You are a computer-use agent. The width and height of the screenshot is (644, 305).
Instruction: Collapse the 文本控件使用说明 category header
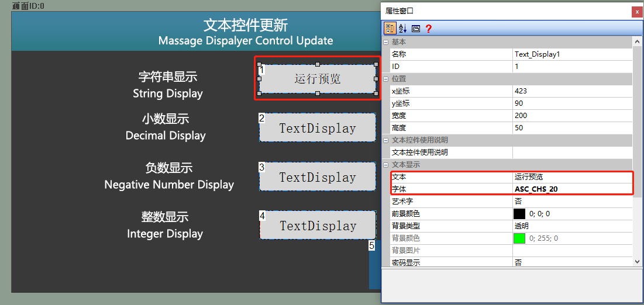tap(385, 140)
